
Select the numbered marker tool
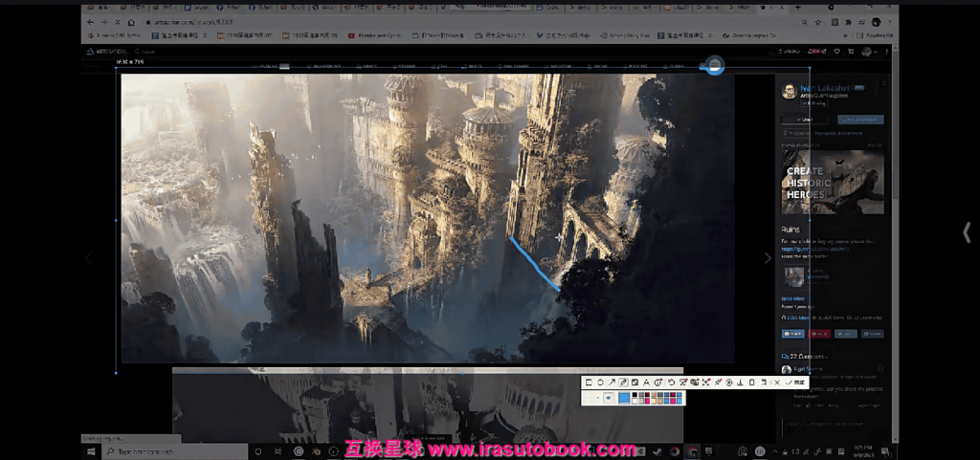[658, 382]
